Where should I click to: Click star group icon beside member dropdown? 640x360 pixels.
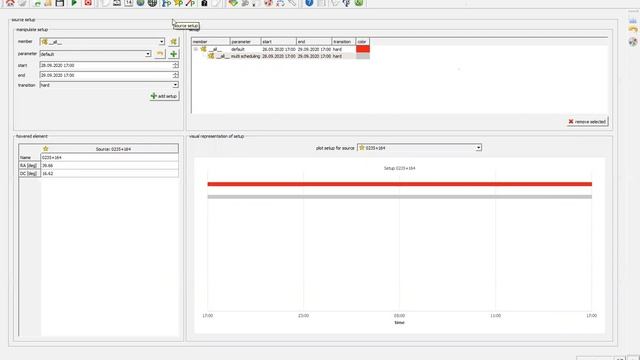coord(173,42)
